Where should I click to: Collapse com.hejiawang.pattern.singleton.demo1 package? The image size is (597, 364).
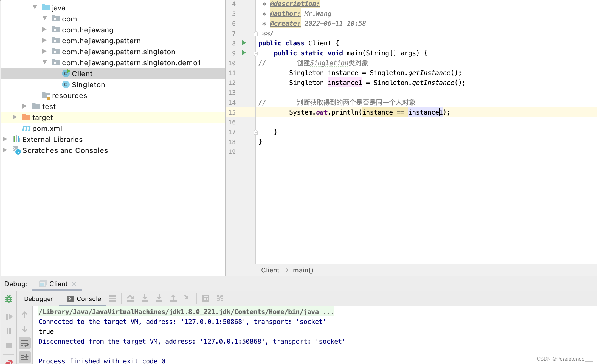point(45,62)
